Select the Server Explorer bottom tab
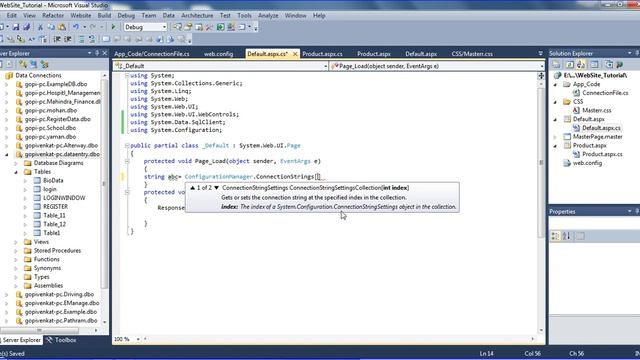Viewport: 640px width, 360px height. coord(21,340)
